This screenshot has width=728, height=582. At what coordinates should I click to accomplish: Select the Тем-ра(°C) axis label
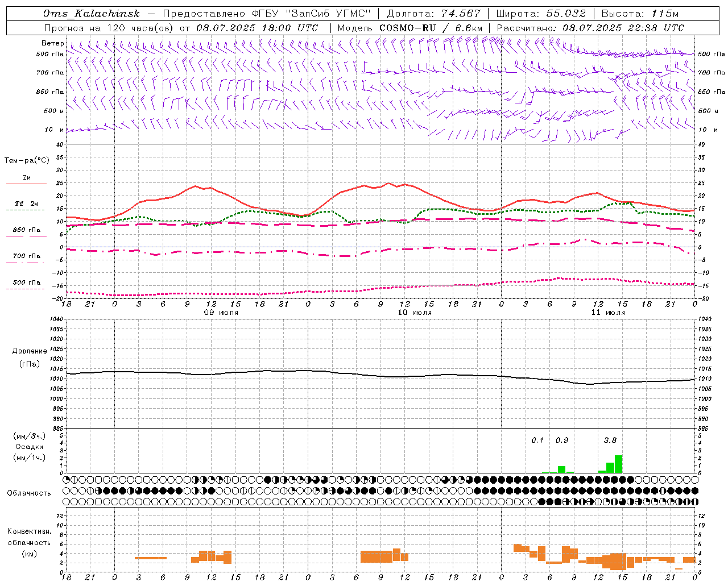coord(27,161)
